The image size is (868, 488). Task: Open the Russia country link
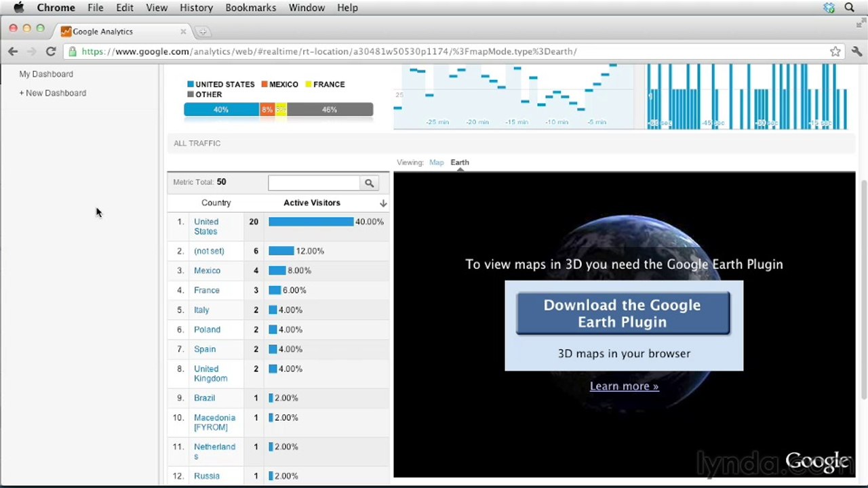[207, 476]
